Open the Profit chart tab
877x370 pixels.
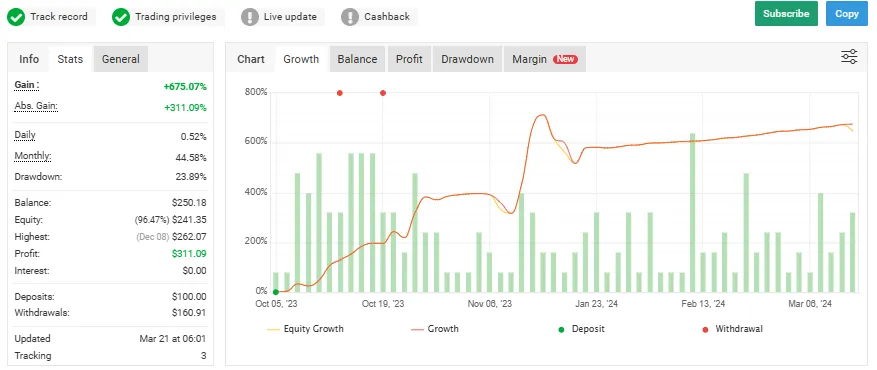tap(409, 59)
